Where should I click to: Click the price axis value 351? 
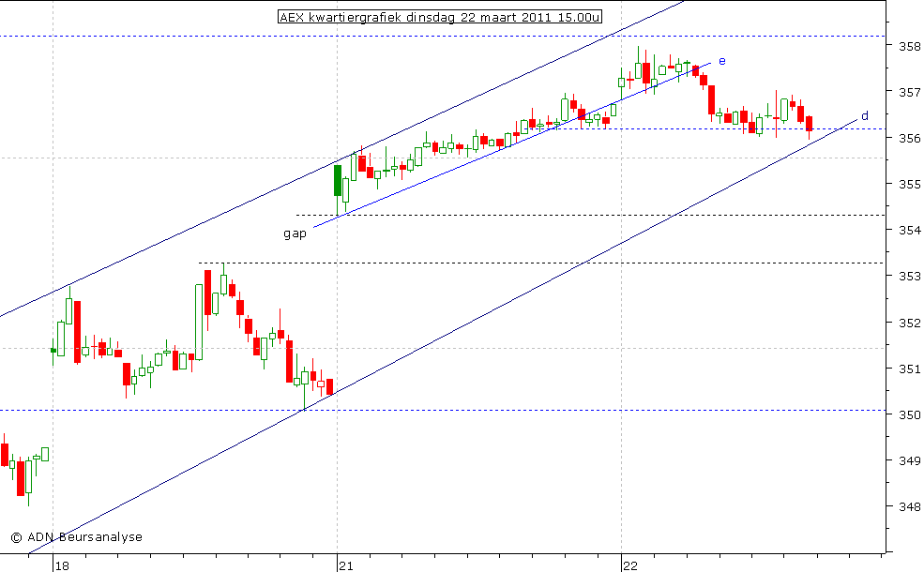pyautogui.click(x=909, y=369)
